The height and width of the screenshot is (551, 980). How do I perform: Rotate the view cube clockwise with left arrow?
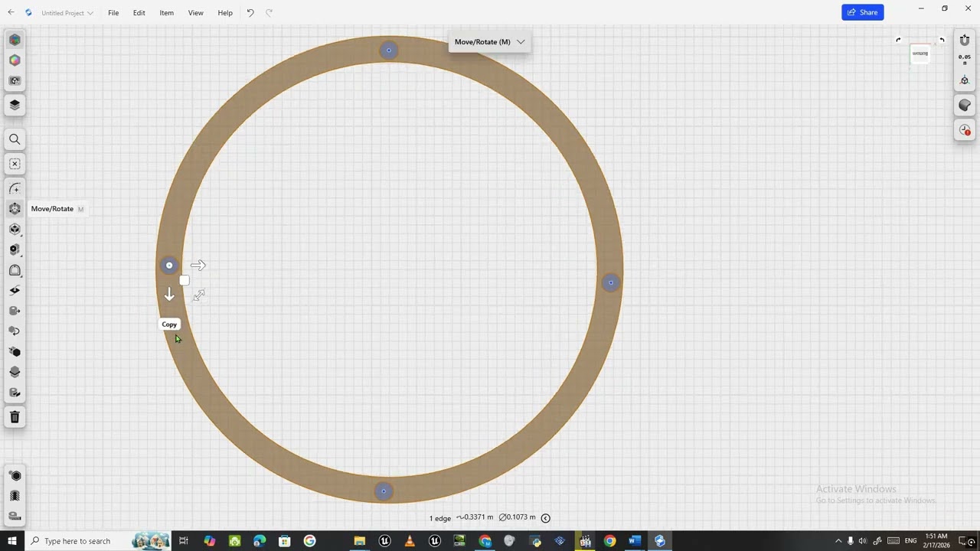pos(898,40)
